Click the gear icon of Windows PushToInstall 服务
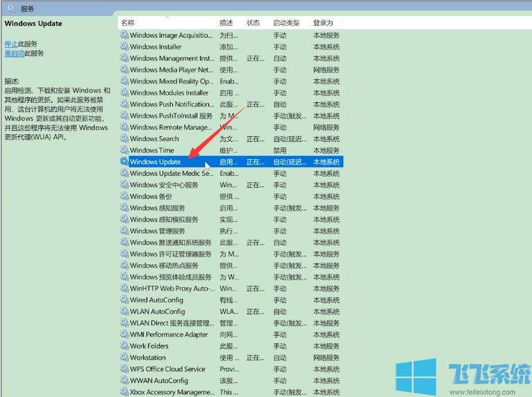Image resolution: width=532 pixels, height=397 pixels. click(x=124, y=116)
